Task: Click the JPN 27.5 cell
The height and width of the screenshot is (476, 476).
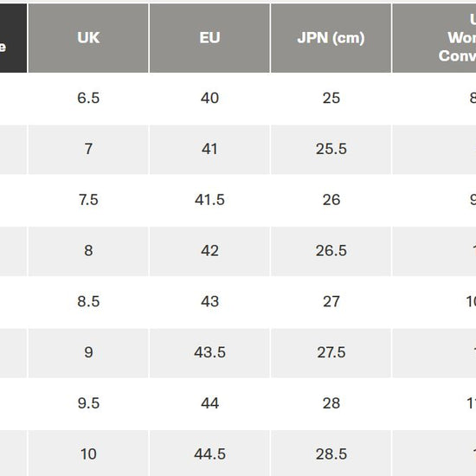Action: click(x=331, y=353)
